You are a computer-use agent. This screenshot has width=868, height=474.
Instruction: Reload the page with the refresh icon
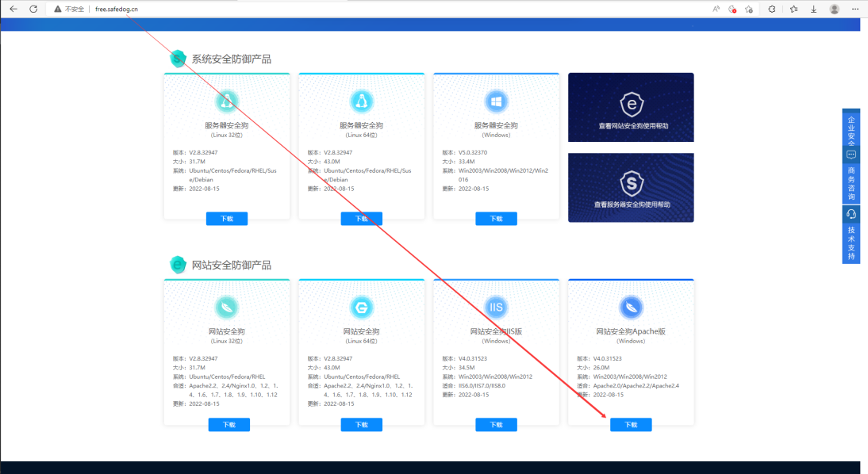(x=33, y=9)
